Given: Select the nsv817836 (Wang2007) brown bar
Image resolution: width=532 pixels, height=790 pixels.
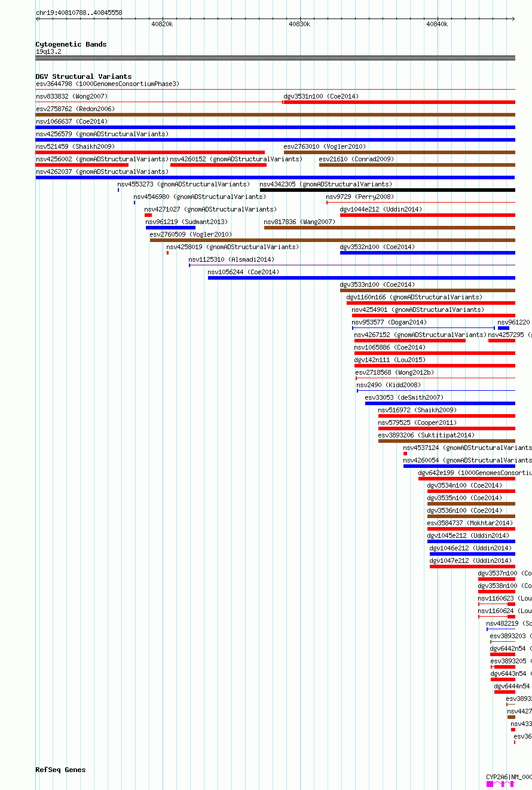Looking at the screenshot, I should coord(390,228).
